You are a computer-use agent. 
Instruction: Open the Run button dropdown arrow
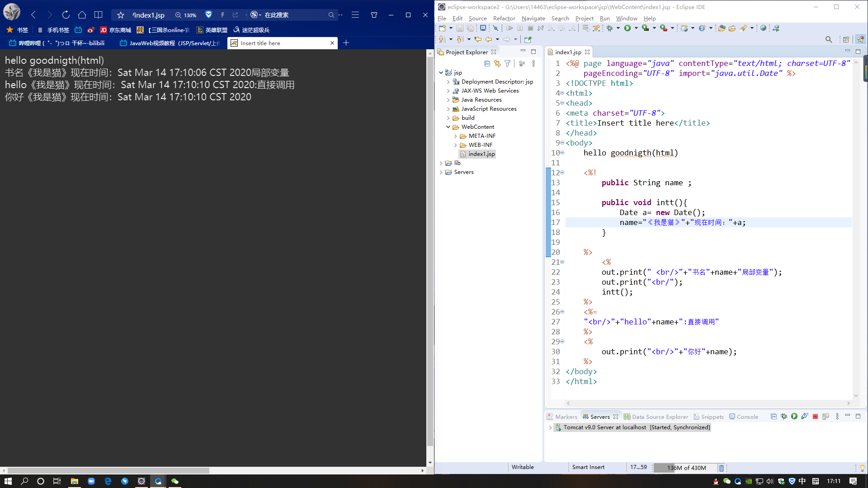(x=636, y=28)
